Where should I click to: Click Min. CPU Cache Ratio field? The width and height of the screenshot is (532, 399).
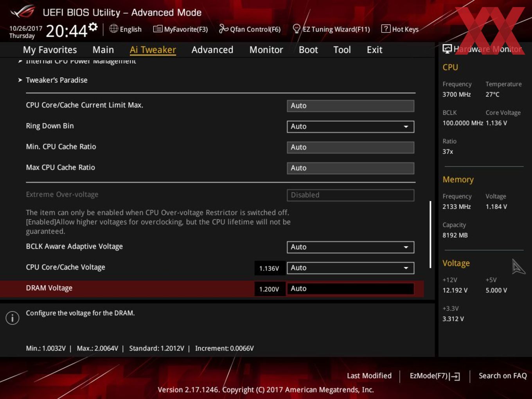click(350, 147)
